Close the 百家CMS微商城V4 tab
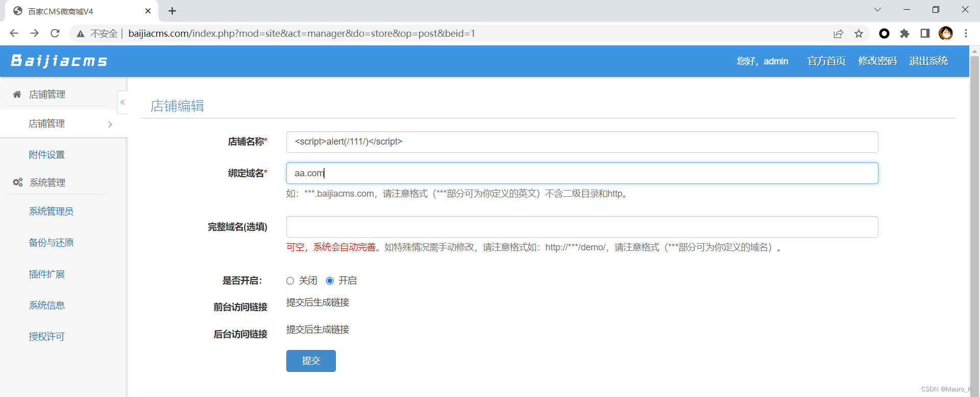 tap(148, 11)
